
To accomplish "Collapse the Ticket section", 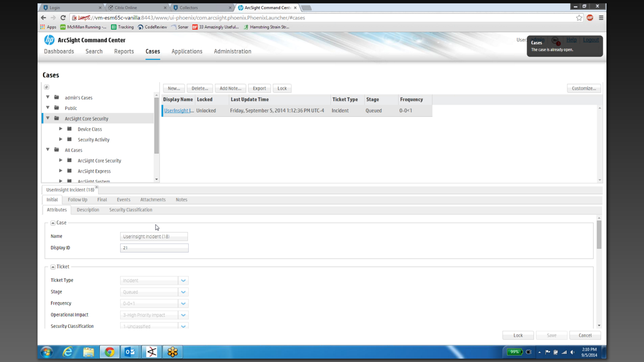I will (53, 267).
